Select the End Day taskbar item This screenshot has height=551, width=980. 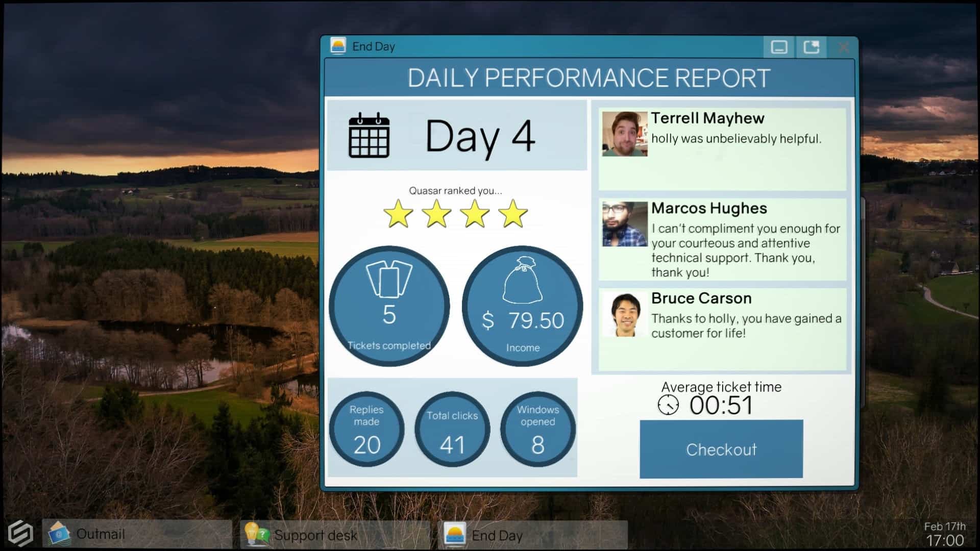[x=532, y=534]
